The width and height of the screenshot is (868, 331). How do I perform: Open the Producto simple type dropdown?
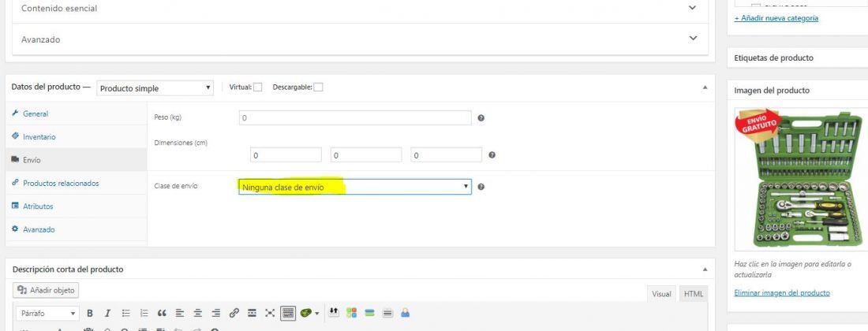click(x=155, y=88)
